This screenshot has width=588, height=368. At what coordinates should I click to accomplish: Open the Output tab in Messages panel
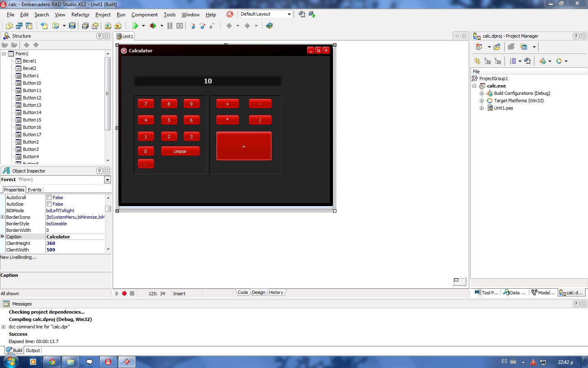33,350
